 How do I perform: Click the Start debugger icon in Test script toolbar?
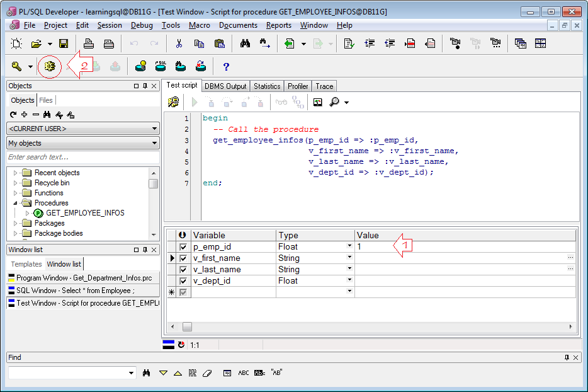tap(173, 102)
